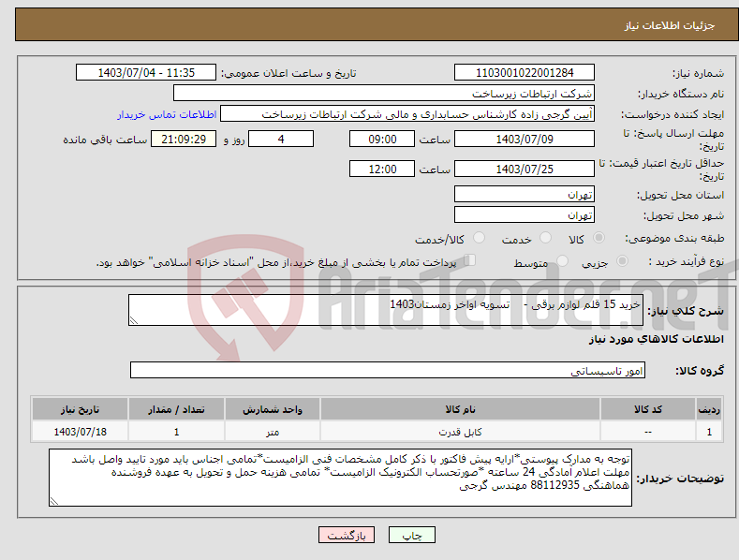The height and width of the screenshot is (560, 739).
Task: Click the بازگشت back button
Action: tap(347, 535)
